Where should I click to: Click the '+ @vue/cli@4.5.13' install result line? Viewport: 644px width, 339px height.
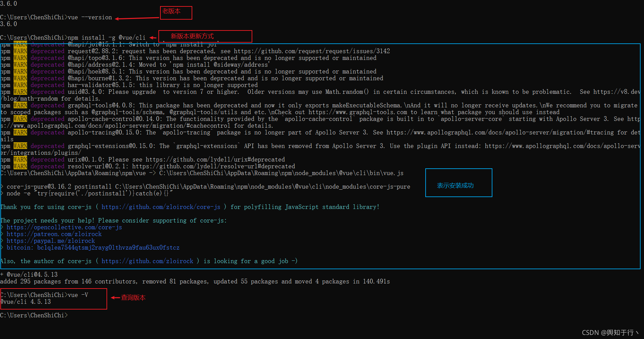pos(29,275)
